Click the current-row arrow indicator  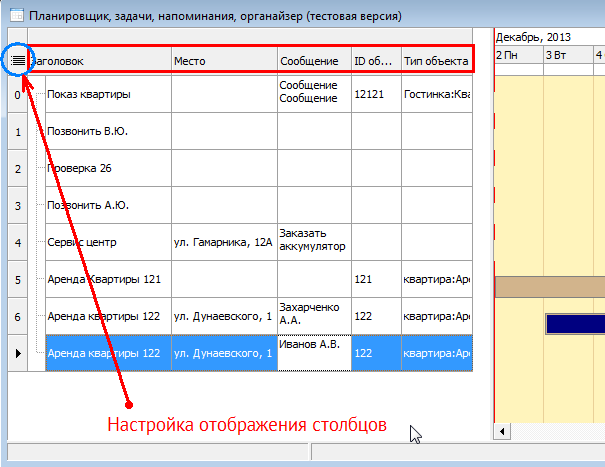[18, 353]
